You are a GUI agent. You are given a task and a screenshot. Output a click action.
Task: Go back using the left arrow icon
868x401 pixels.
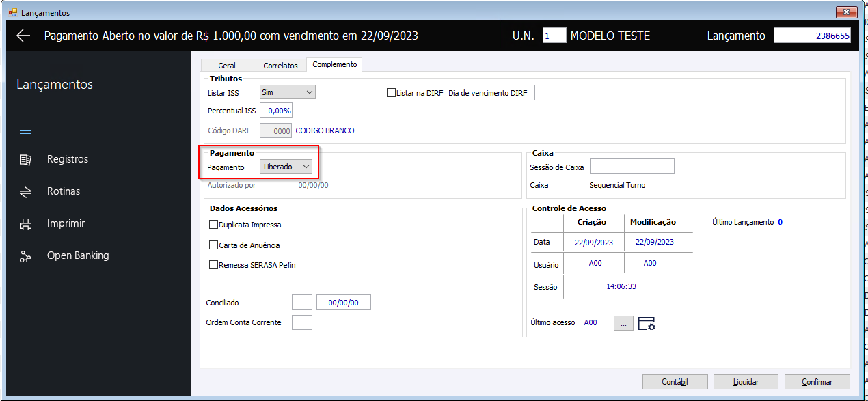click(24, 36)
